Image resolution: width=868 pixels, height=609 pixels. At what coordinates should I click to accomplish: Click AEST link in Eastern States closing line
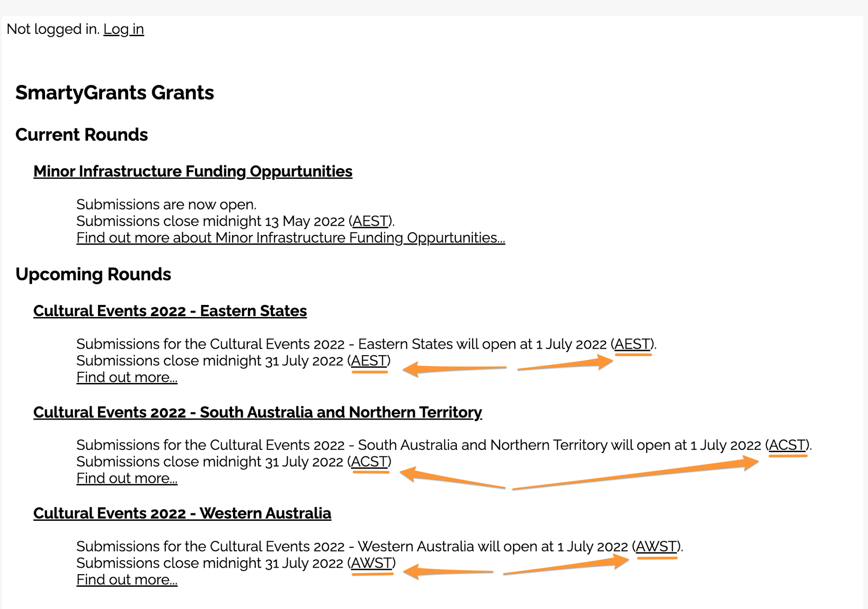coord(369,361)
